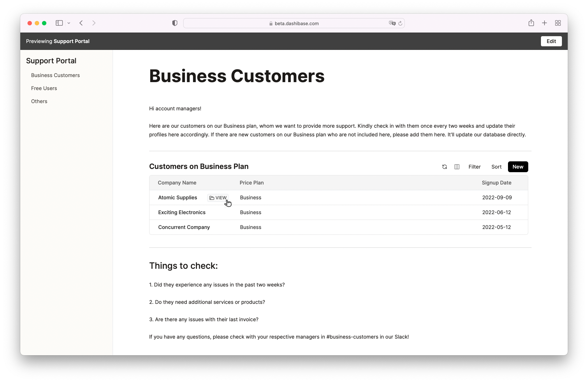Click the additional services or products question
588x382 pixels.
pos(207,302)
